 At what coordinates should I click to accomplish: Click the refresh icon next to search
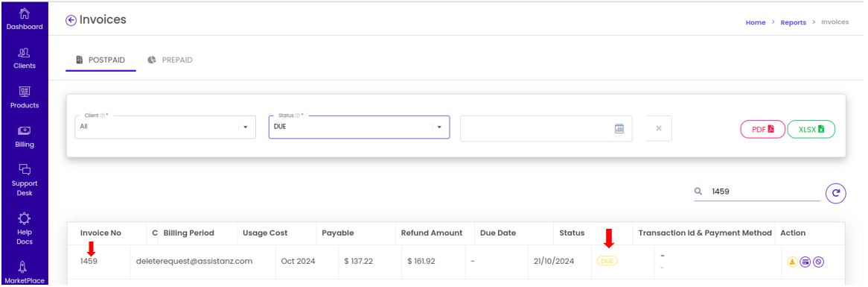click(836, 193)
